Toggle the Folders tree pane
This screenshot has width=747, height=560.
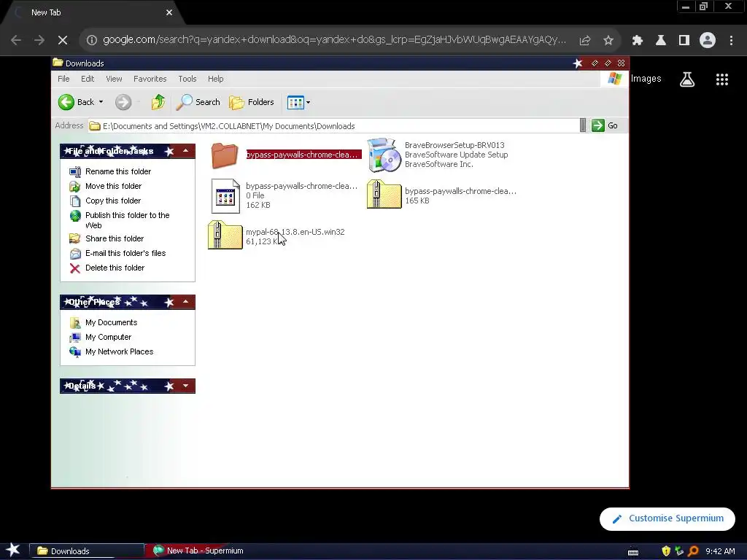[x=252, y=102]
